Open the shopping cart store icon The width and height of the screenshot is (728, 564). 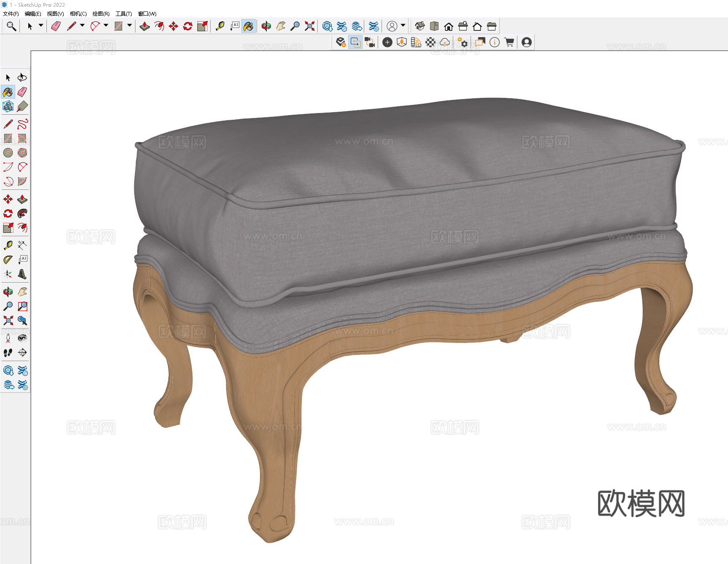click(x=509, y=42)
